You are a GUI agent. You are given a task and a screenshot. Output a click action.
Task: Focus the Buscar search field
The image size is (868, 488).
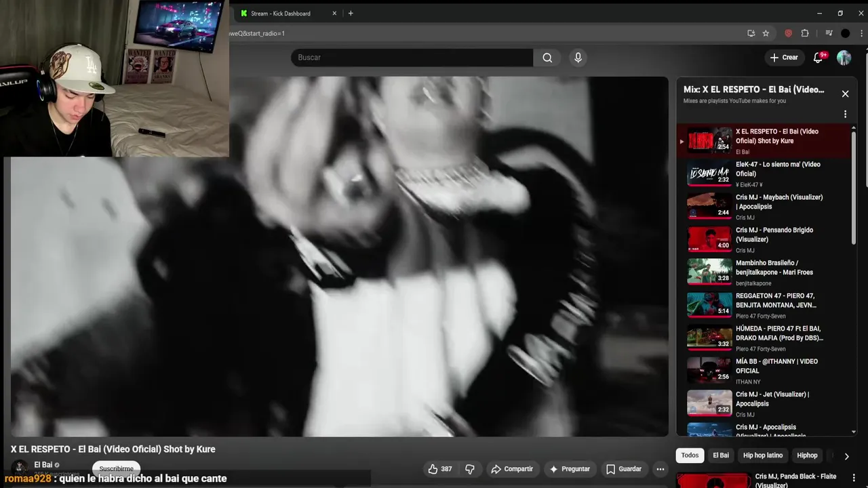[x=412, y=58]
